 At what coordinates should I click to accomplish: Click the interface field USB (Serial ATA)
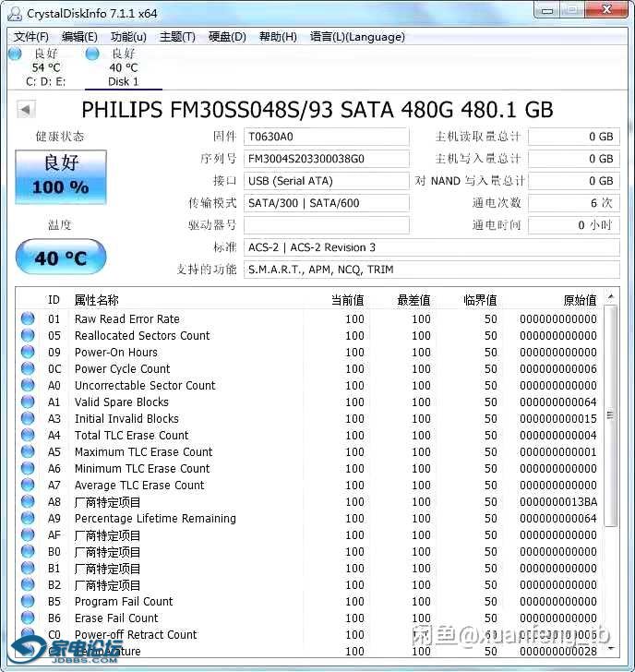327,181
